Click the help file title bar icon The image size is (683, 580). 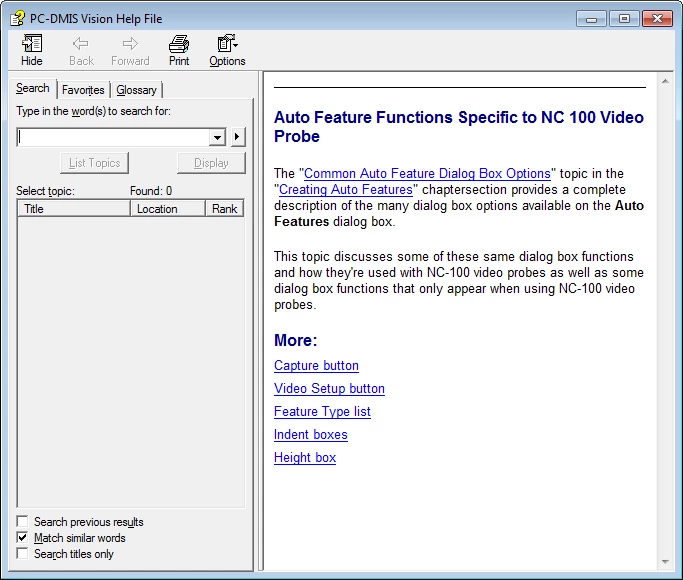[17, 19]
